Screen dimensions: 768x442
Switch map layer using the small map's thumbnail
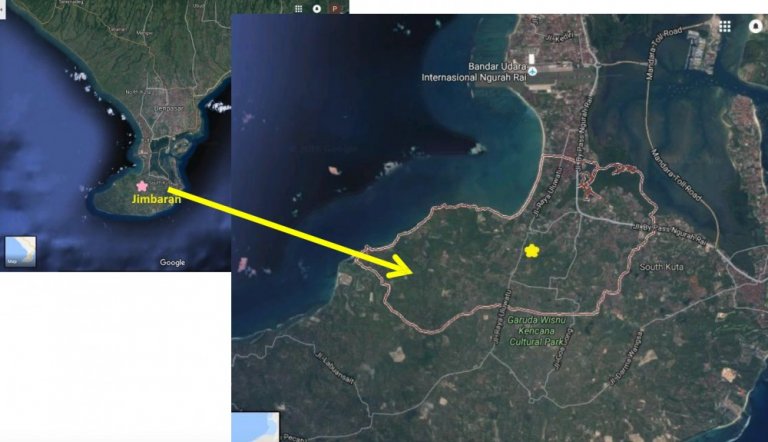coord(20,251)
